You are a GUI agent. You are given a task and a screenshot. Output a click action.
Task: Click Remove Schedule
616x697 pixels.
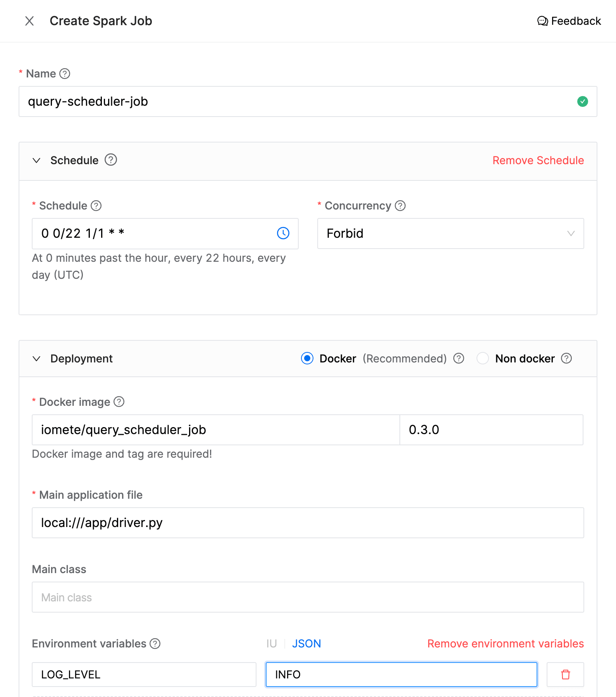[538, 160]
